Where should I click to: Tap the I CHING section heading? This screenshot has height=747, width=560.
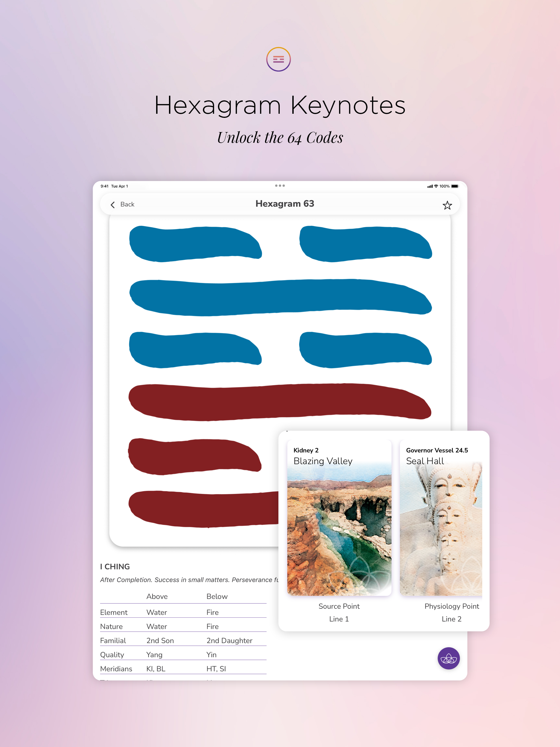115,566
